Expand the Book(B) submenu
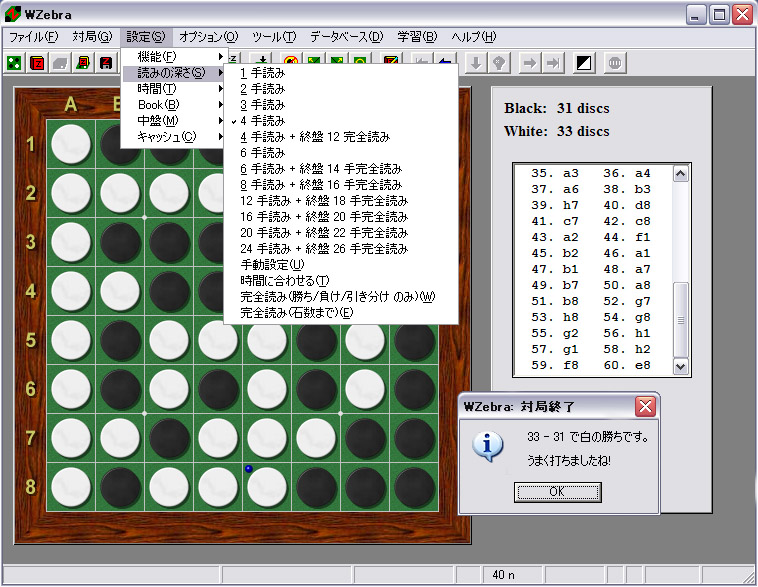758x587 pixels. point(174,105)
